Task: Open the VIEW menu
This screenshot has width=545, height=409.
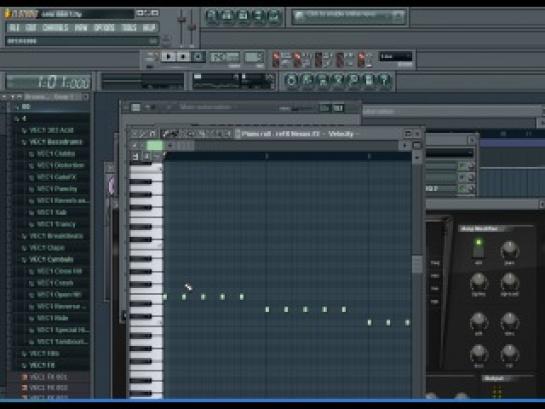Action: click(x=81, y=27)
